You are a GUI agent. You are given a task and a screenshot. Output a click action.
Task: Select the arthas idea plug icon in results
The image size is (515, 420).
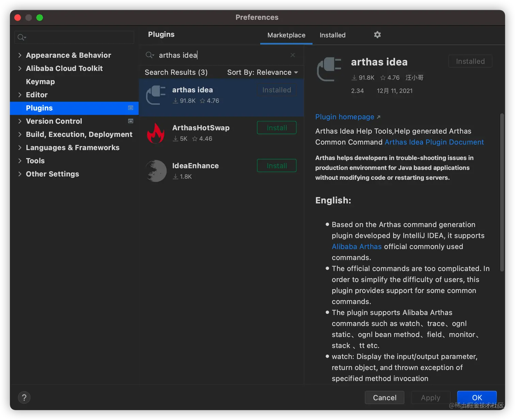click(x=156, y=95)
